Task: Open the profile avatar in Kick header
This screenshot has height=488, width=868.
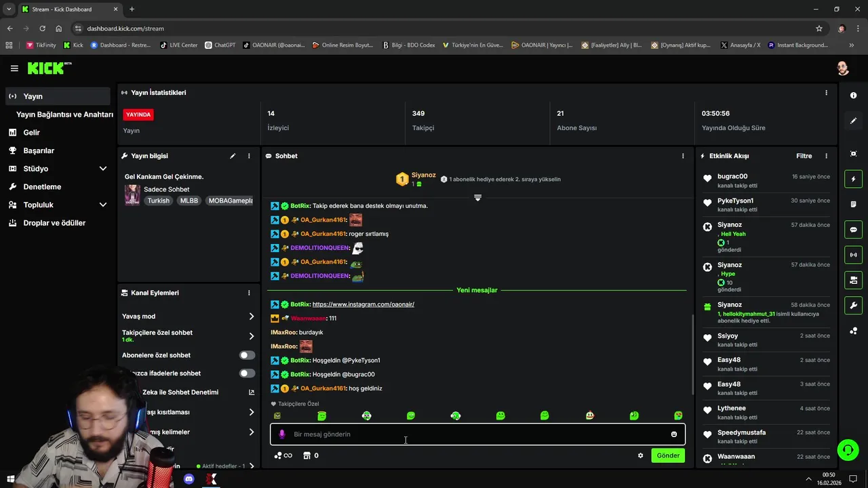Action: [x=842, y=68]
